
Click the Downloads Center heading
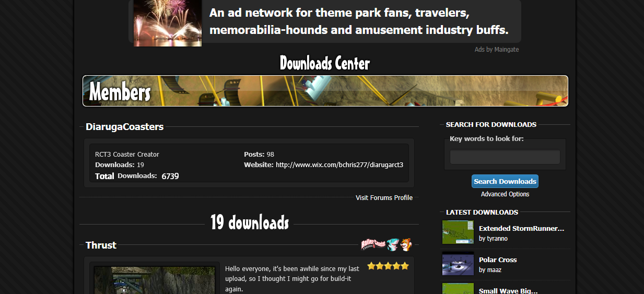(x=324, y=64)
